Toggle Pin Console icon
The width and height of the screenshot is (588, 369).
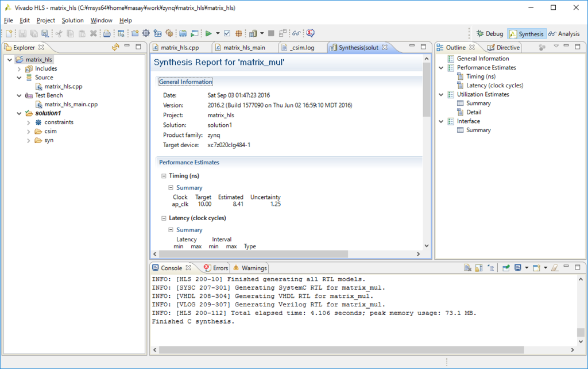(x=506, y=268)
